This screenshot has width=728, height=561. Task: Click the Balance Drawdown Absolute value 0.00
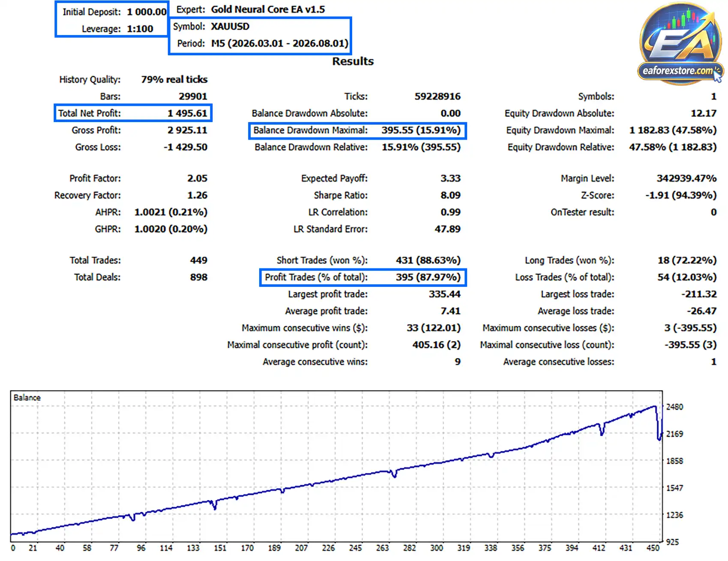[451, 113]
